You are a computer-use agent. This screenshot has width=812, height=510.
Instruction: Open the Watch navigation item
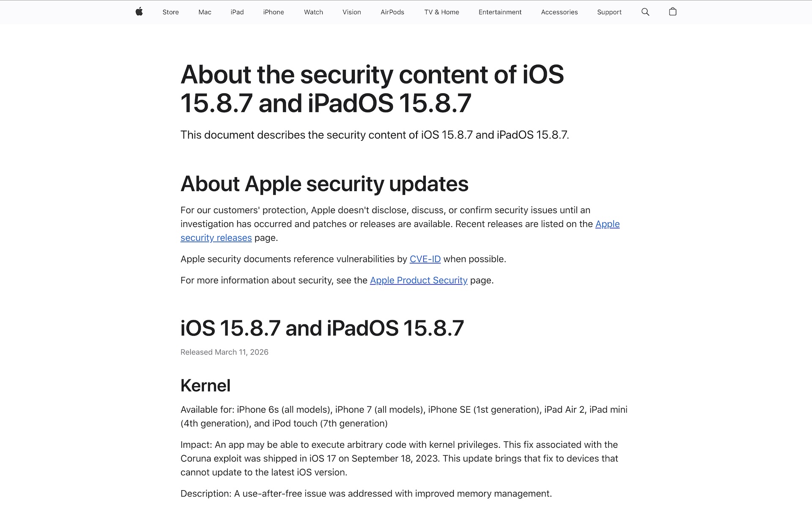[x=313, y=12]
